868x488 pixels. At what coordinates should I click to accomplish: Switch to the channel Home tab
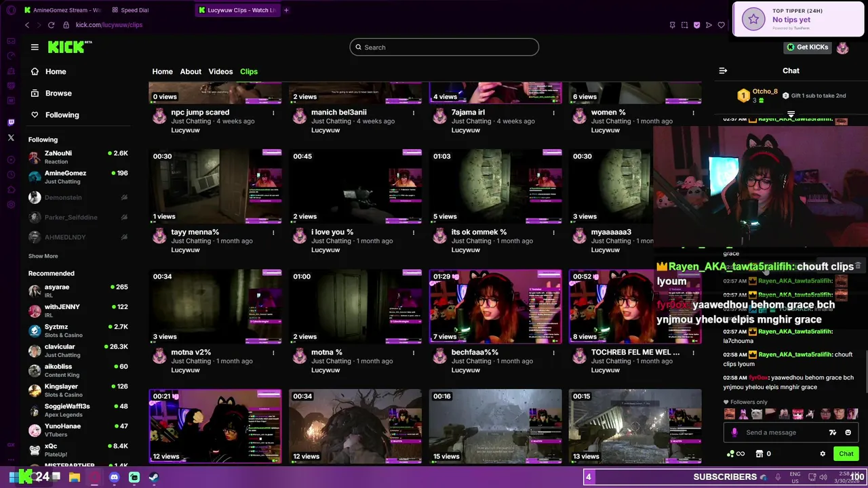pyautogui.click(x=162, y=71)
